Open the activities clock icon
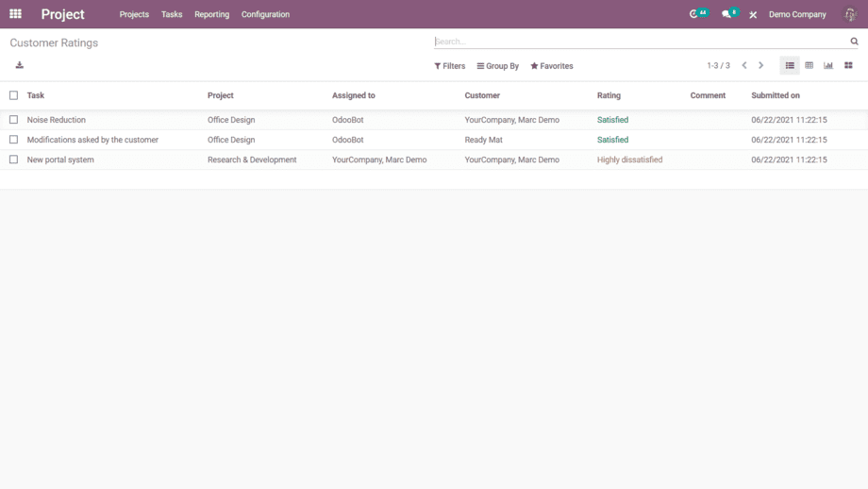The image size is (868, 489). (695, 14)
